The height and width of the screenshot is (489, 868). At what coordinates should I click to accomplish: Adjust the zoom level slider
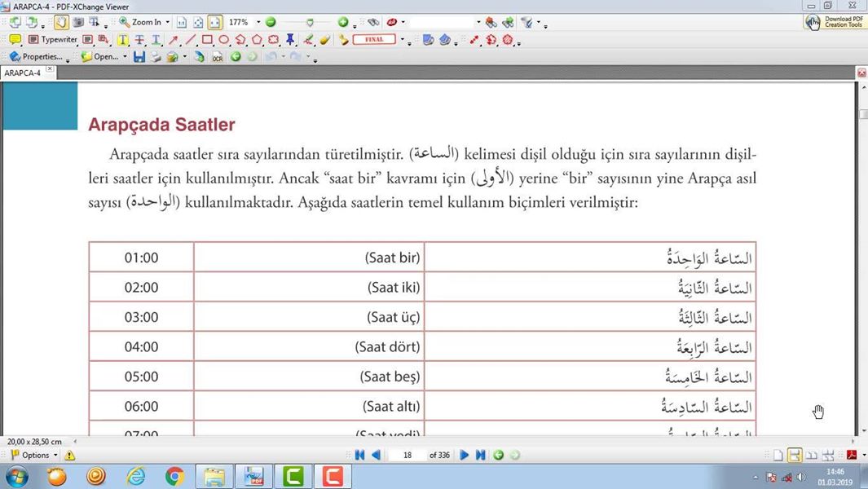click(x=310, y=23)
